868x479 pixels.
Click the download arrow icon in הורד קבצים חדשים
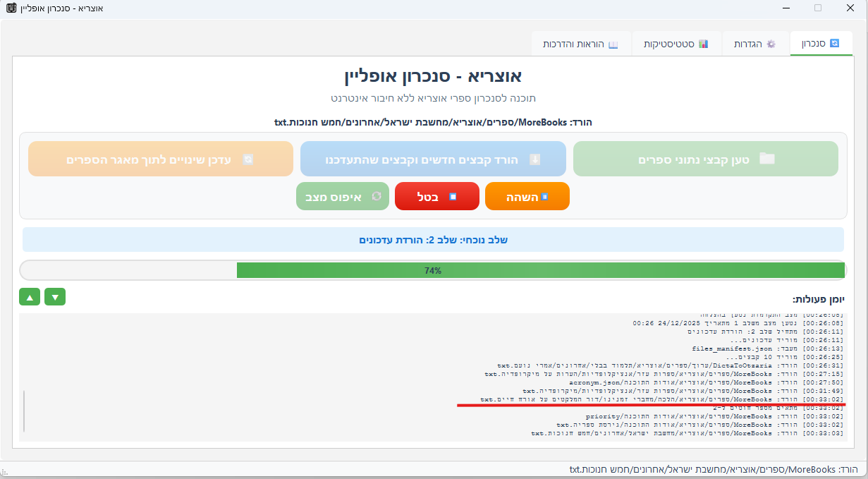point(534,159)
